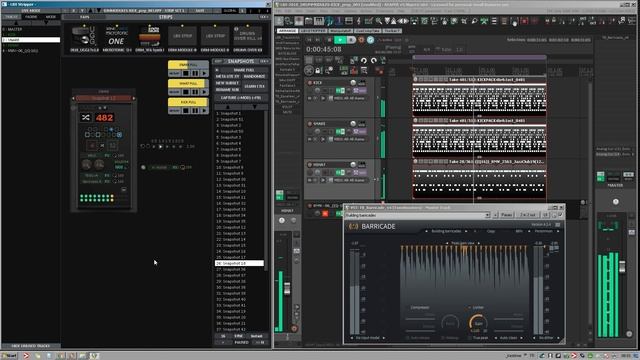Screen dimensions: 640x360
Task: Click the teal circle icon in REAPER transport
Action: point(370,40)
